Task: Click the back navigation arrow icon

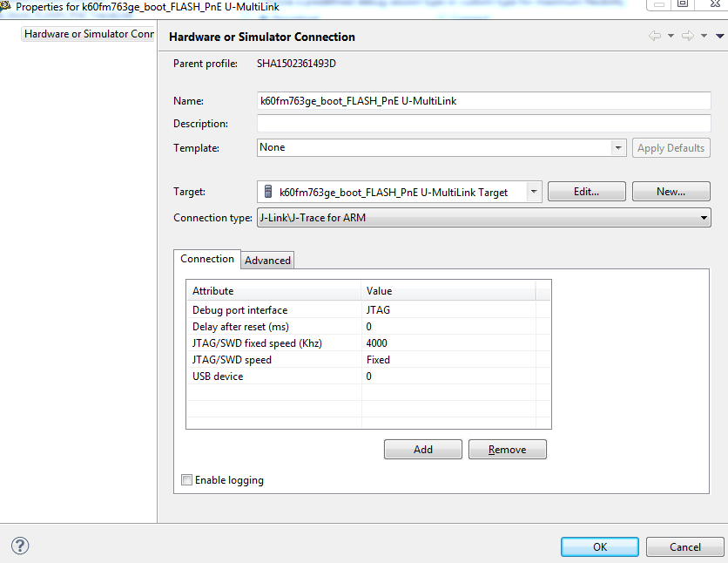Action: point(655,36)
